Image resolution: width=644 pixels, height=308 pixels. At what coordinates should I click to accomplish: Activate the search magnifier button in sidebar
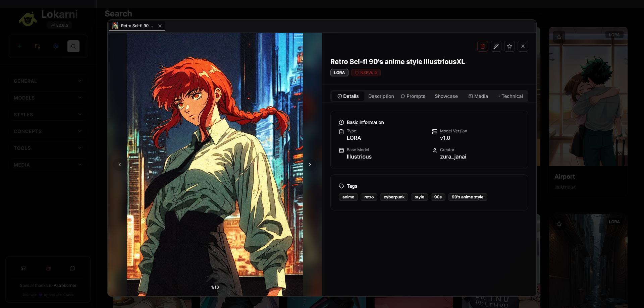[73, 46]
